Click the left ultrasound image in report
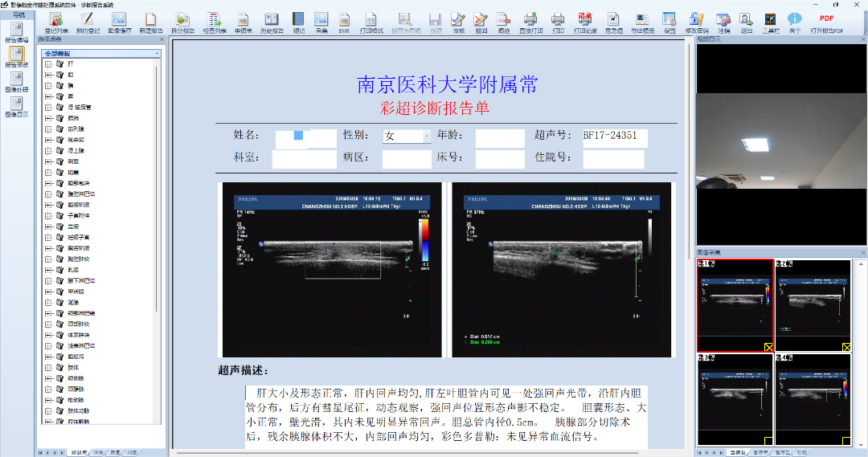This screenshot has width=868, height=457. pyautogui.click(x=332, y=270)
